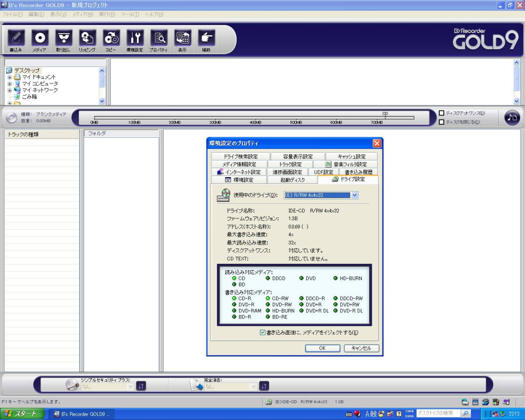Screen dimensions: 525x420
Task: Open the メディア(M) menu
Action: click(x=83, y=14)
